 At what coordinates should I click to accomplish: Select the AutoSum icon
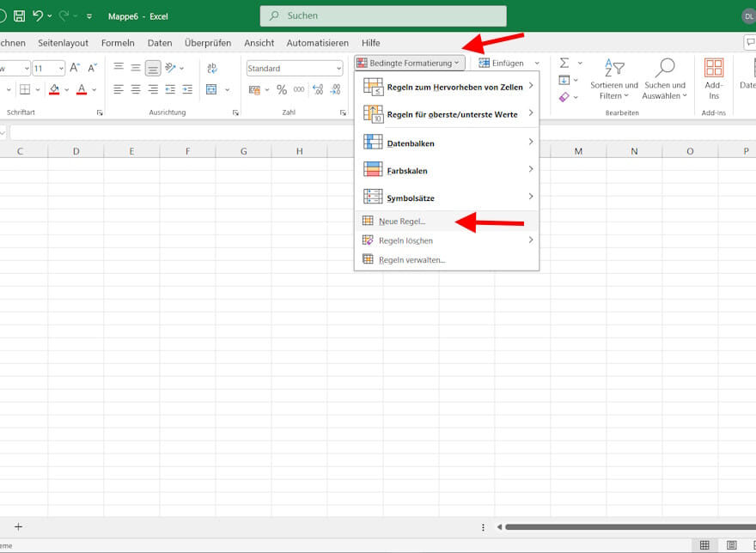564,62
